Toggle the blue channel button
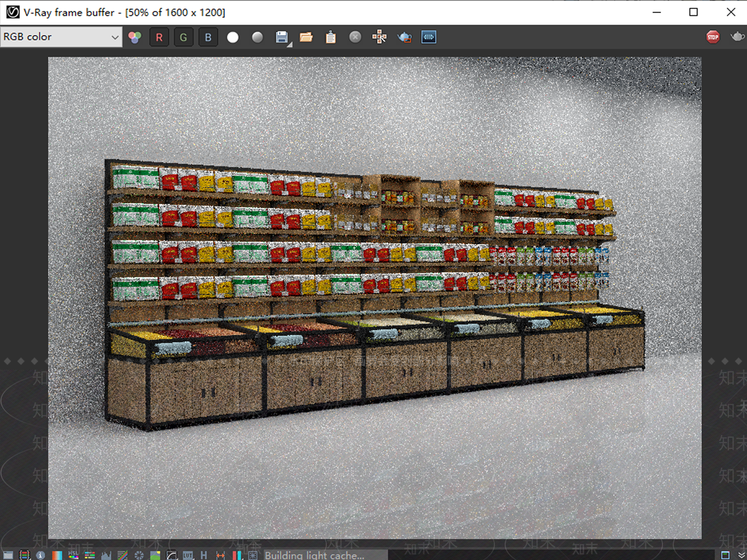The width and height of the screenshot is (747, 560). tap(208, 37)
